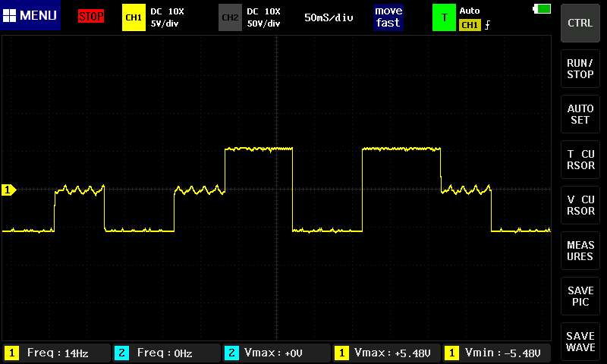Select the green T trigger icon
This screenshot has width=607, height=364.
pyautogui.click(x=443, y=17)
